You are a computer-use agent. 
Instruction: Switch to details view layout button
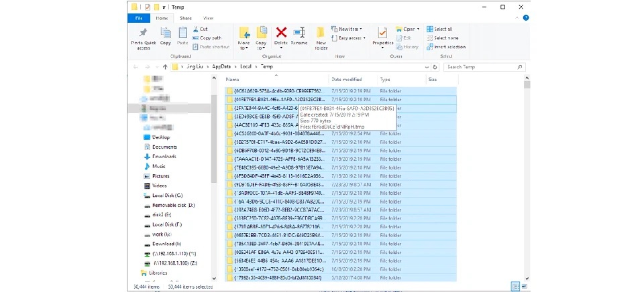(515, 286)
